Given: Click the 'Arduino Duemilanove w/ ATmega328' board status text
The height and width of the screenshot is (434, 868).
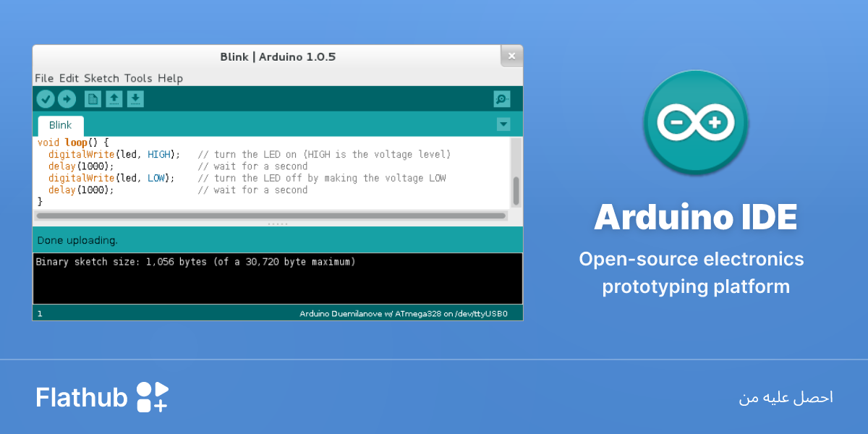Looking at the screenshot, I should point(404,314).
